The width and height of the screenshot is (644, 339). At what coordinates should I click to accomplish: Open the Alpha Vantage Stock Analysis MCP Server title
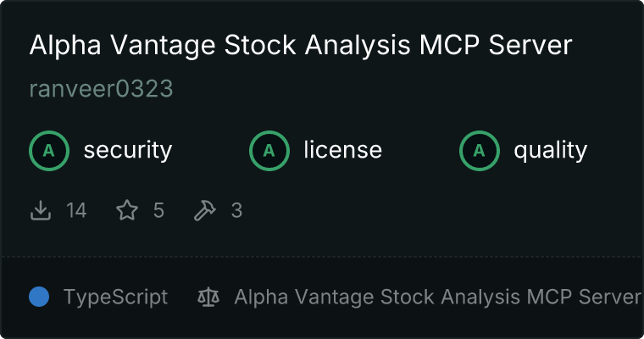pos(301,46)
